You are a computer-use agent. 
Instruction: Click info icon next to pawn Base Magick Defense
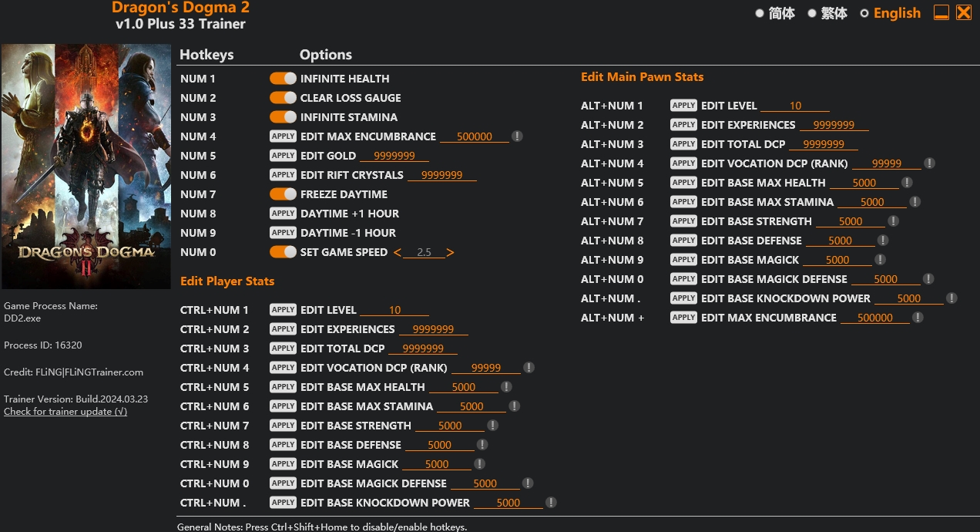(928, 279)
